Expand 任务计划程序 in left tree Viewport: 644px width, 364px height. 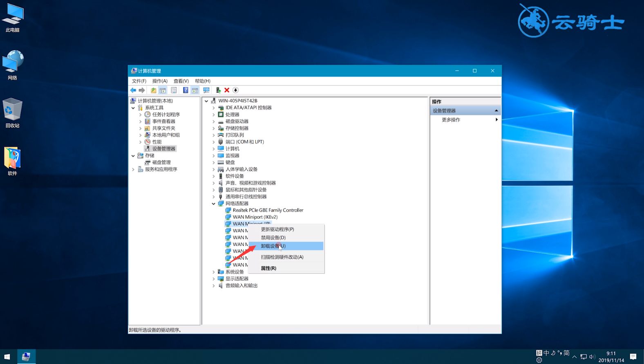[x=141, y=115]
